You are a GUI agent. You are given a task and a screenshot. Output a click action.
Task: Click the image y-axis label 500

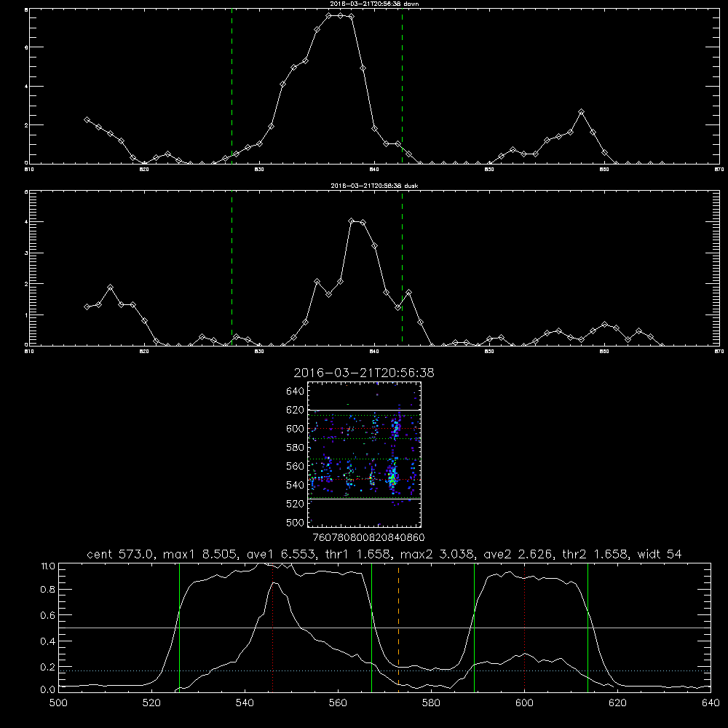click(x=295, y=522)
